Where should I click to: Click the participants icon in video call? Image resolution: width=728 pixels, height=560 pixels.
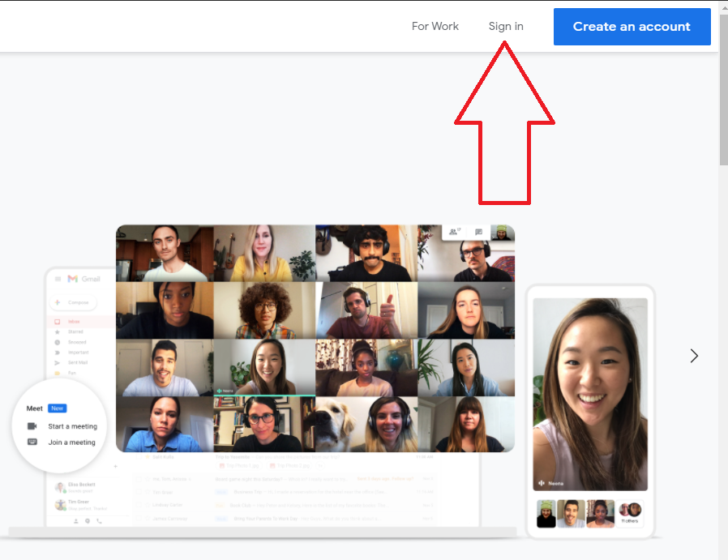click(x=455, y=232)
